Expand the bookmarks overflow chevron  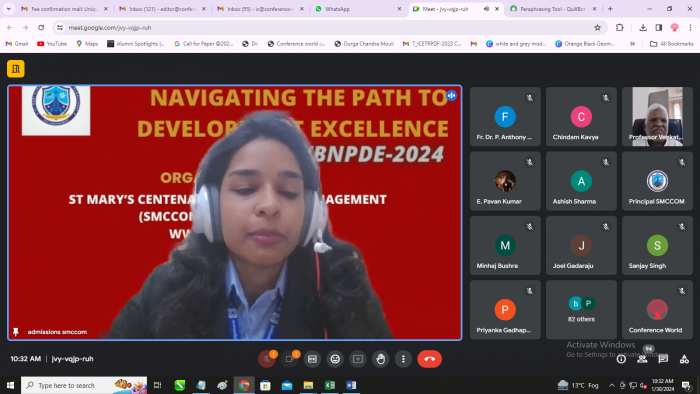pos(632,44)
